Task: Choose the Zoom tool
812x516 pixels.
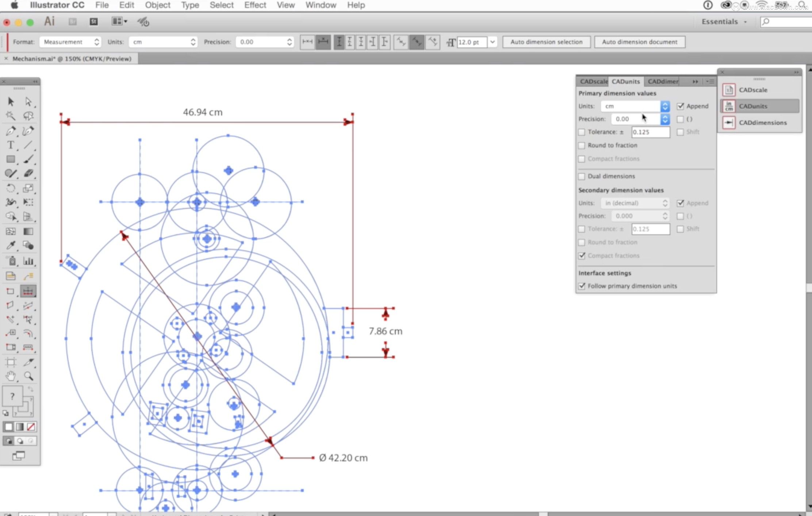Action: pyautogui.click(x=28, y=376)
